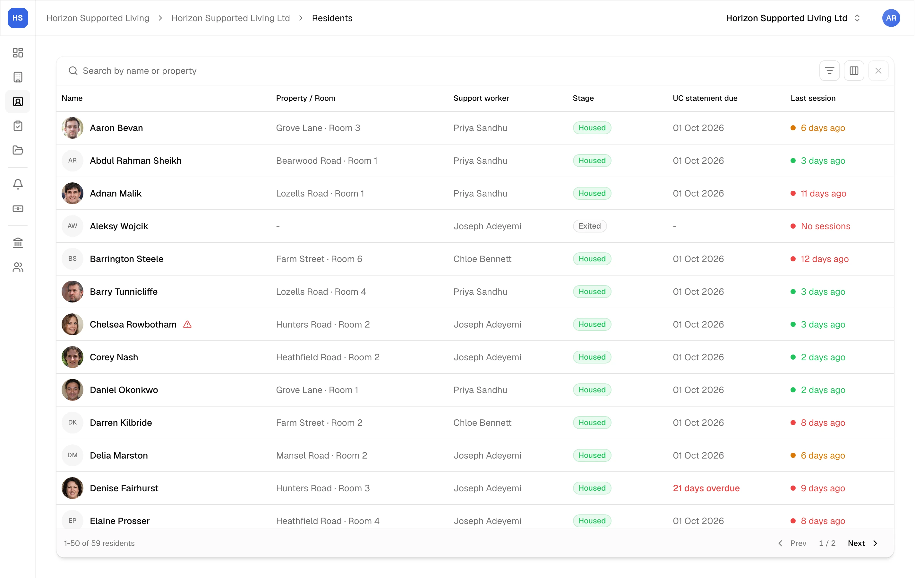The height and width of the screenshot is (578, 924).
Task: Click Corey Nash's profile photo
Action: 73,357
